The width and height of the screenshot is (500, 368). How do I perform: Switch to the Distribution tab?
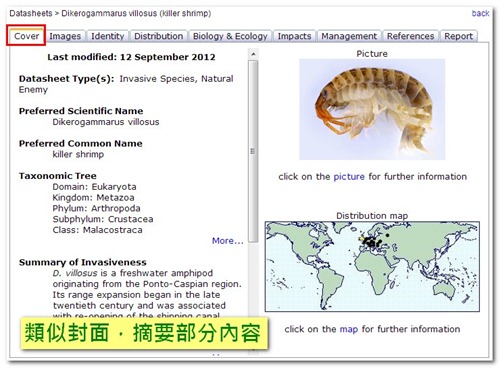(x=159, y=36)
